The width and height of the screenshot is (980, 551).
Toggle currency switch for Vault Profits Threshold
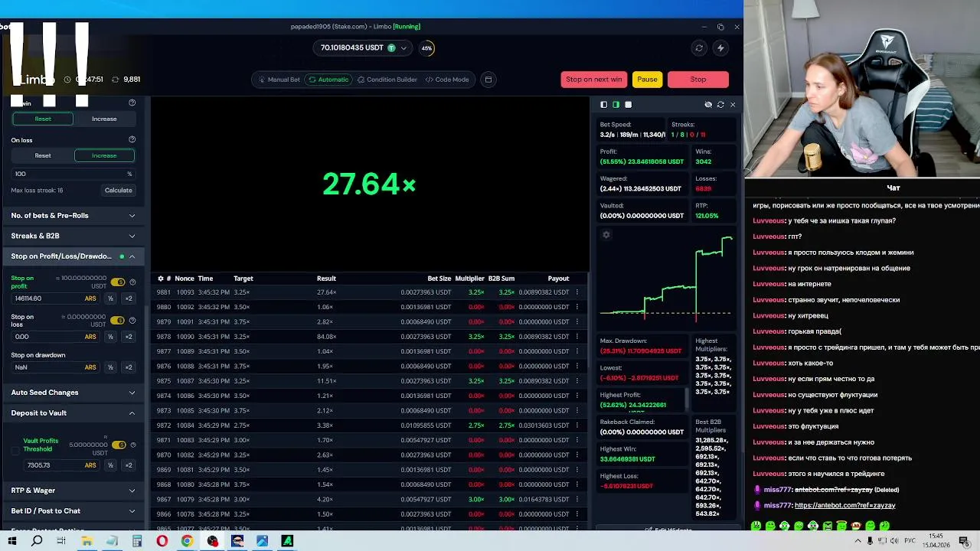click(119, 445)
